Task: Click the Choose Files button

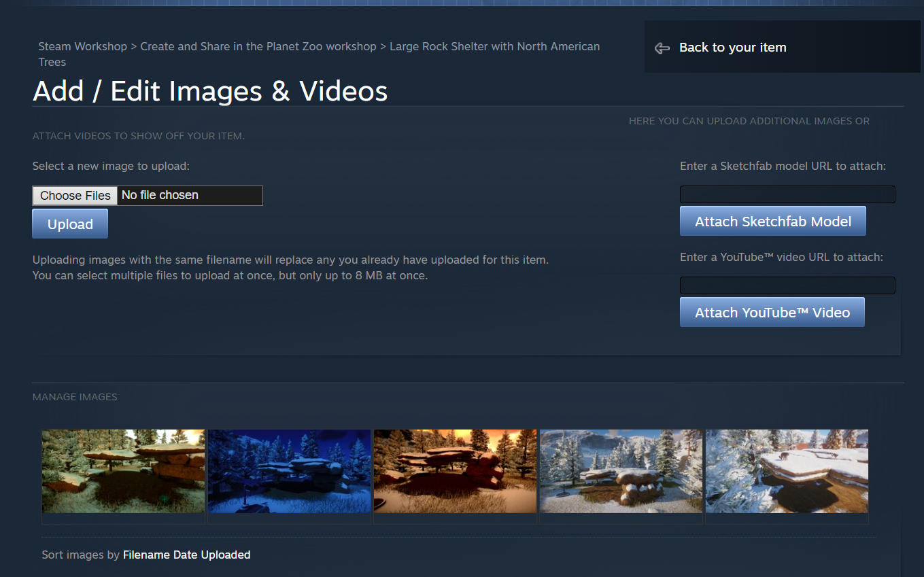Action: pos(75,196)
